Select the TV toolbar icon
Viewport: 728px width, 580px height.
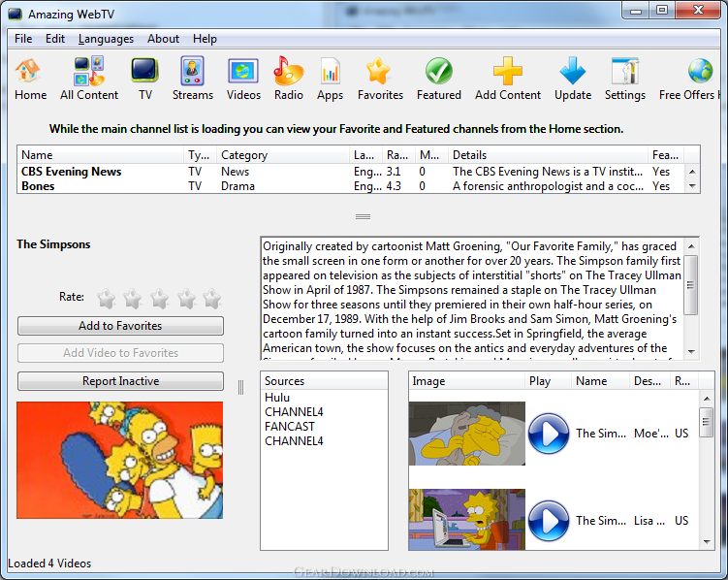(x=144, y=71)
